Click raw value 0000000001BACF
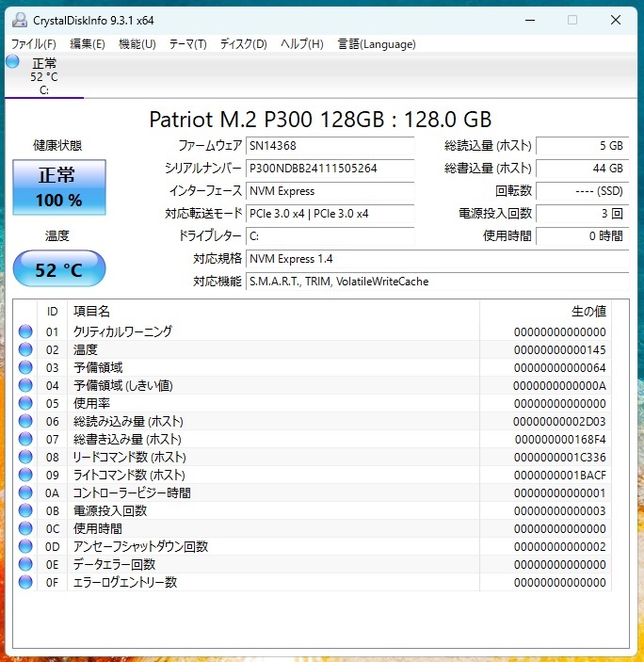The width and height of the screenshot is (644, 662). [560, 475]
